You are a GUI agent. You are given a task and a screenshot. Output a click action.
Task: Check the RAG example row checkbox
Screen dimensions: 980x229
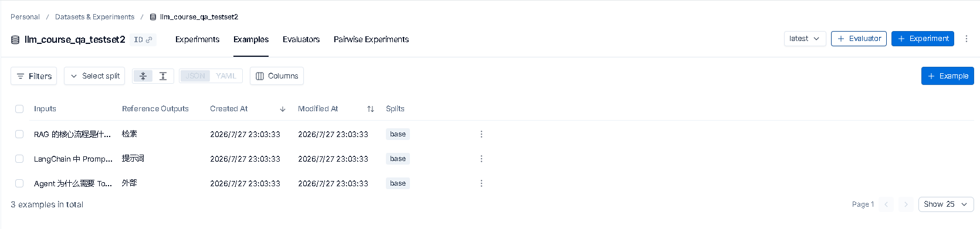(19, 134)
